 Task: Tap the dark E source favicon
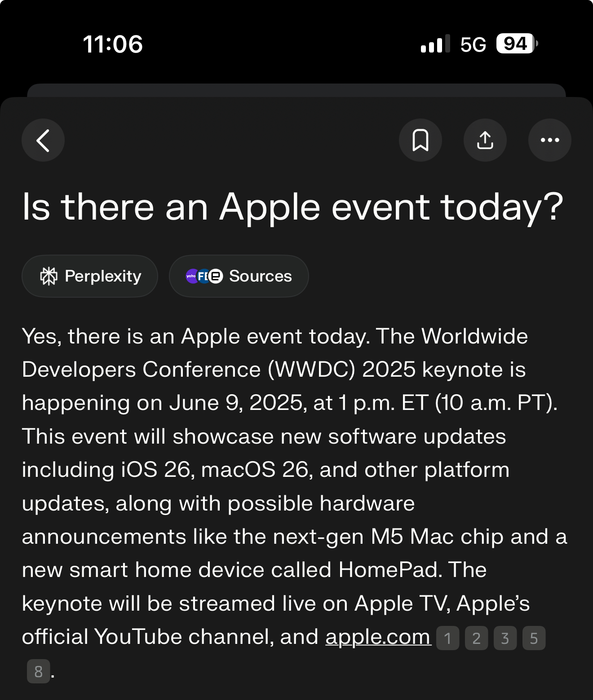click(x=216, y=276)
